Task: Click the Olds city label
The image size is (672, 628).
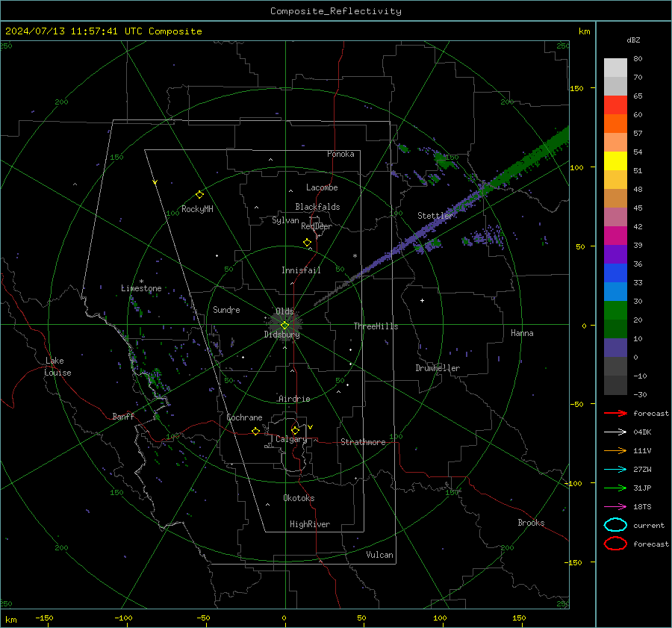Action: pyautogui.click(x=284, y=311)
